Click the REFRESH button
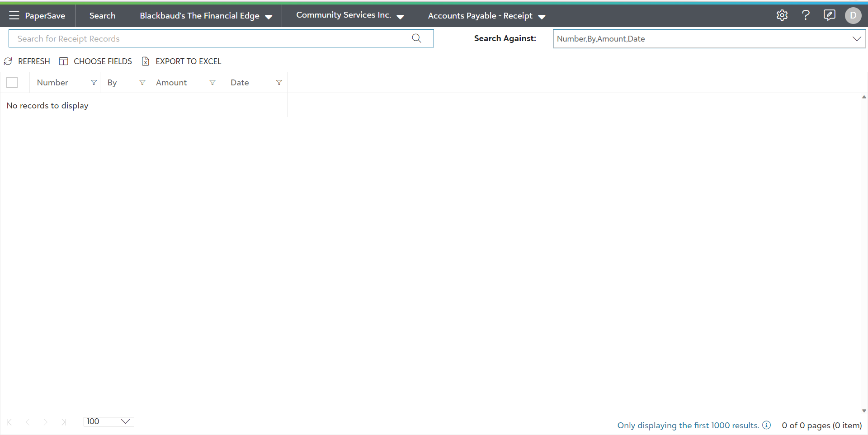The height and width of the screenshot is (435, 868). [27, 61]
